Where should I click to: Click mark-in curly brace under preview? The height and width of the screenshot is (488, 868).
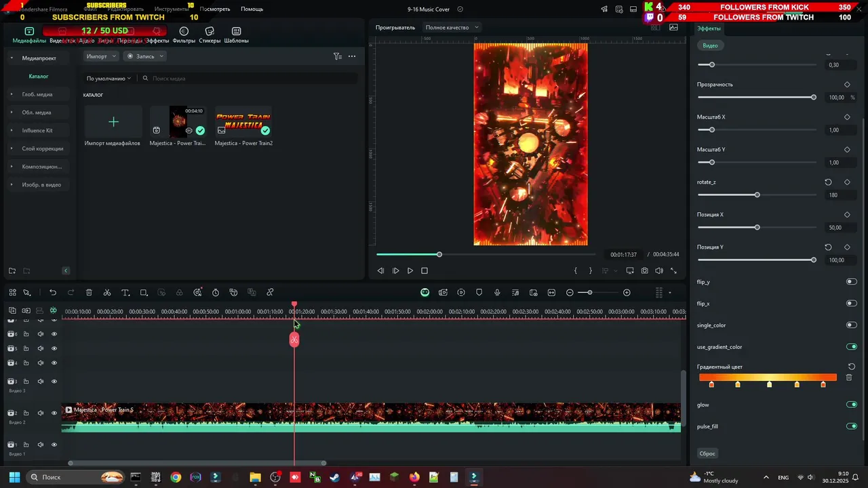pyautogui.click(x=576, y=270)
